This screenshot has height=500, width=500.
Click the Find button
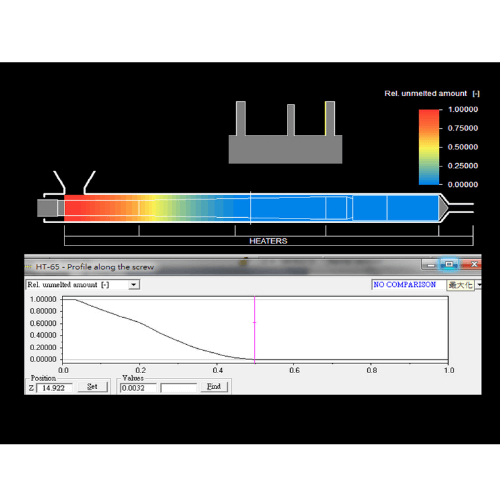(x=214, y=387)
